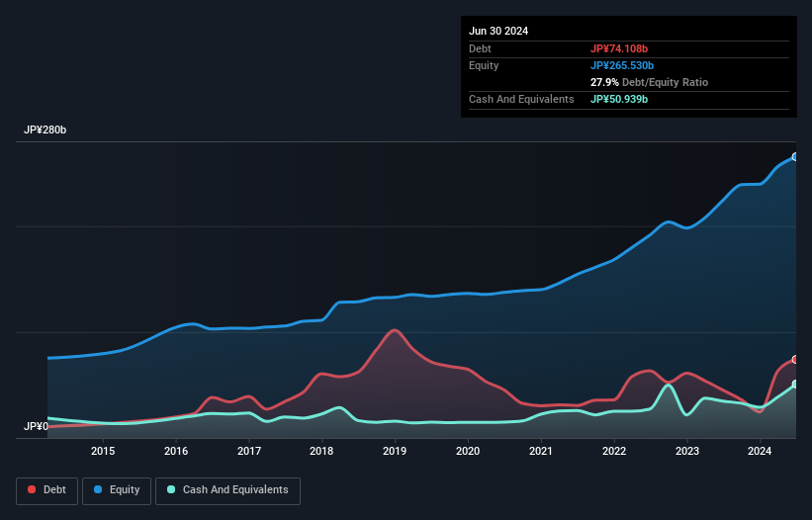The height and width of the screenshot is (520, 812).
Task: Select the Cash endpoint marker on chart
Action: [x=795, y=385]
